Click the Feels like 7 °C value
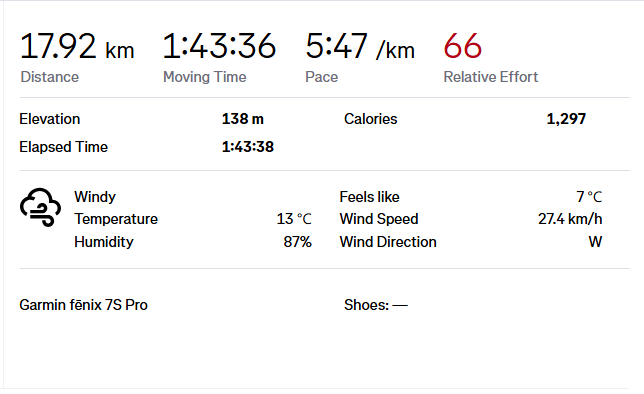The width and height of the screenshot is (644, 394). pos(589,197)
